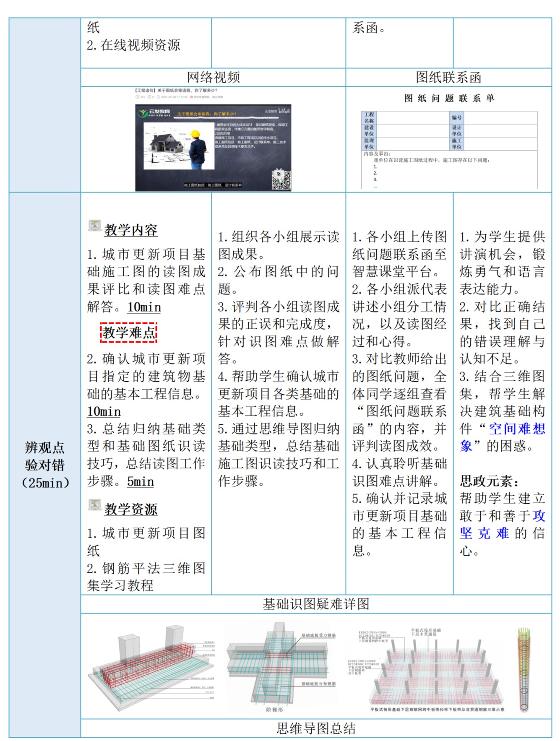Click the 图纸问题联系单 form title
Screen dimensions: 560x741
(449, 98)
